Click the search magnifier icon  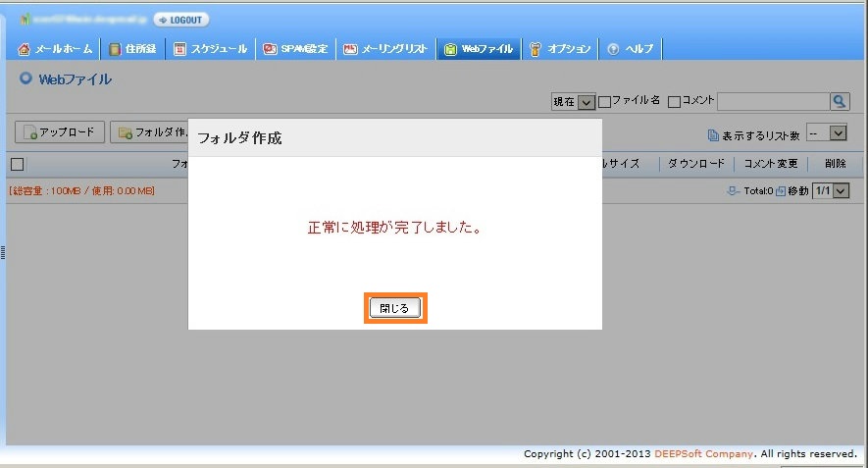[x=840, y=101]
